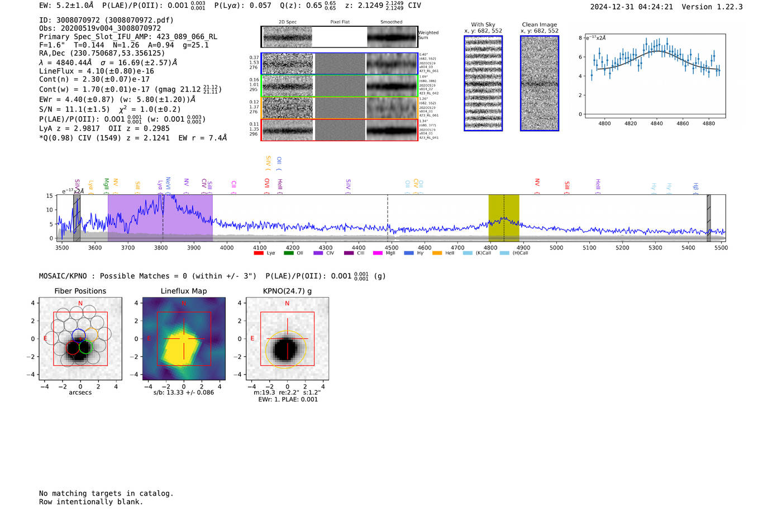Click the 423_RL_042 fiber label
This screenshot has height=532, width=782.
[429, 94]
